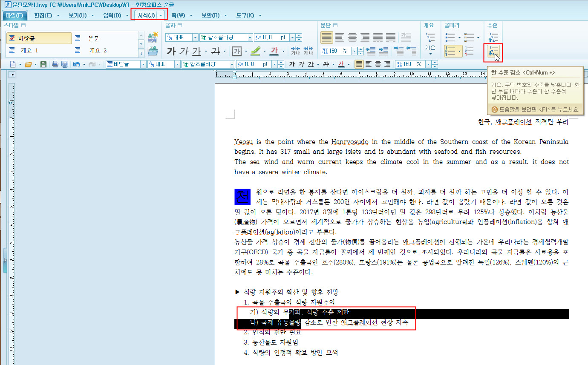This screenshot has height=365, width=588.
Task: Click the save icon in the quick toolbar
Action: [43, 64]
